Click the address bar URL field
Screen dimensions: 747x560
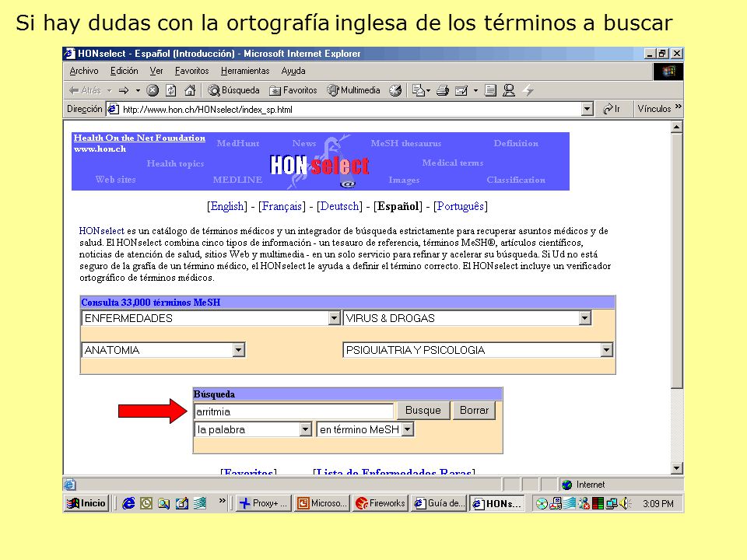click(x=350, y=110)
